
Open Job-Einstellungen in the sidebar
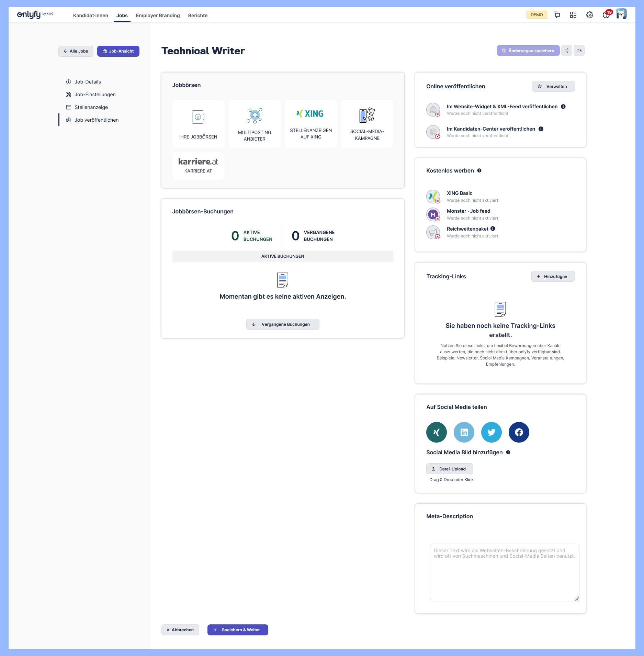tap(95, 94)
